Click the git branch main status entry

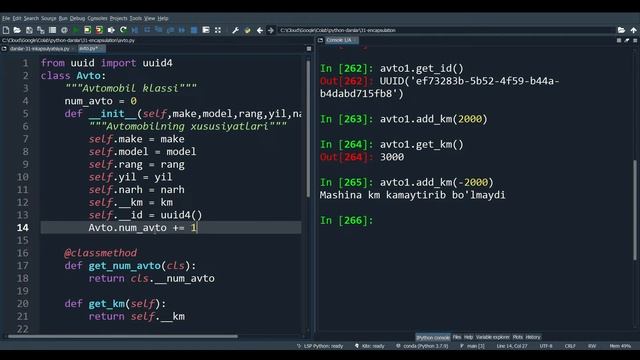tap(472, 346)
